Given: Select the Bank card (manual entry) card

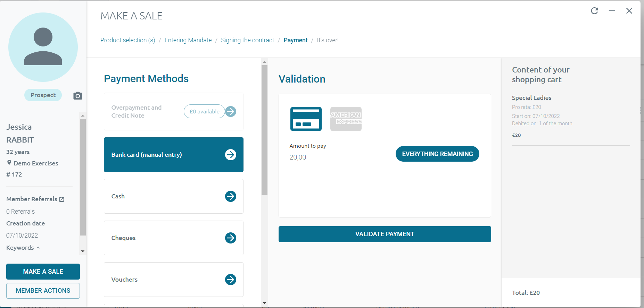Looking at the screenshot, I should (x=174, y=155).
